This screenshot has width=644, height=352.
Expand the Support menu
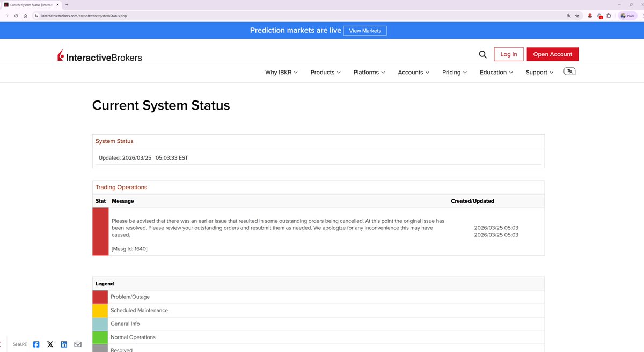(539, 72)
